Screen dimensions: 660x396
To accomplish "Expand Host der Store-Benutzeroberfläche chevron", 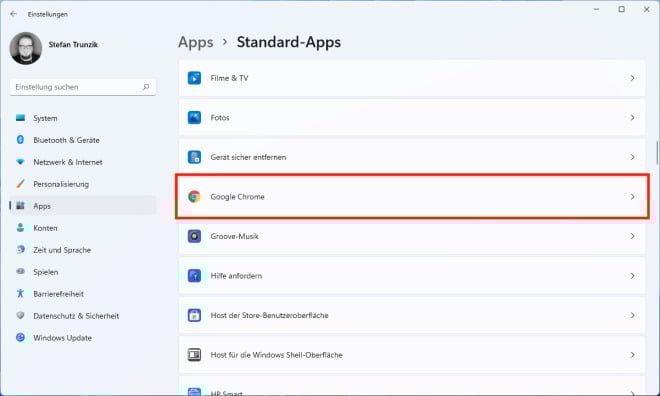I will (632, 316).
